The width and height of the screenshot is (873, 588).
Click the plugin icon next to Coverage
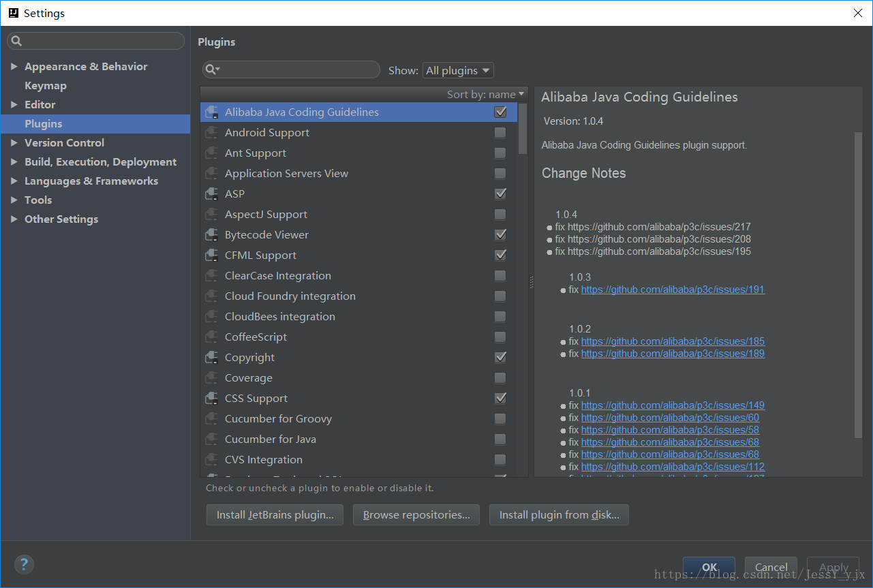click(x=212, y=378)
